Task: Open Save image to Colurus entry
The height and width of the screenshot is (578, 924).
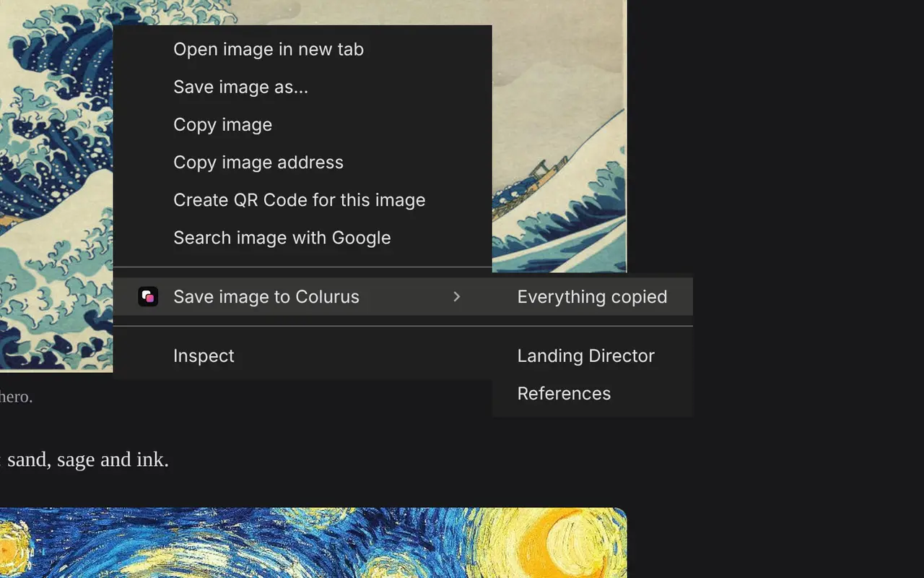Action: click(302, 296)
